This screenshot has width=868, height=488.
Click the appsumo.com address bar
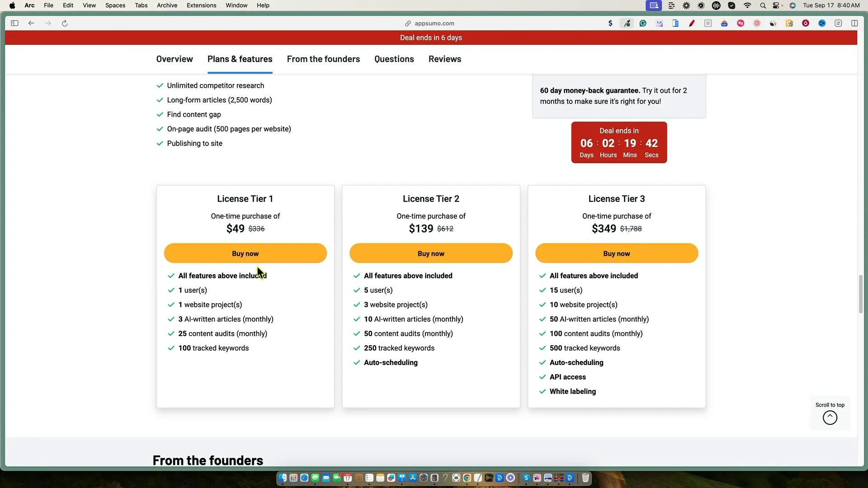click(x=434, y=23)
